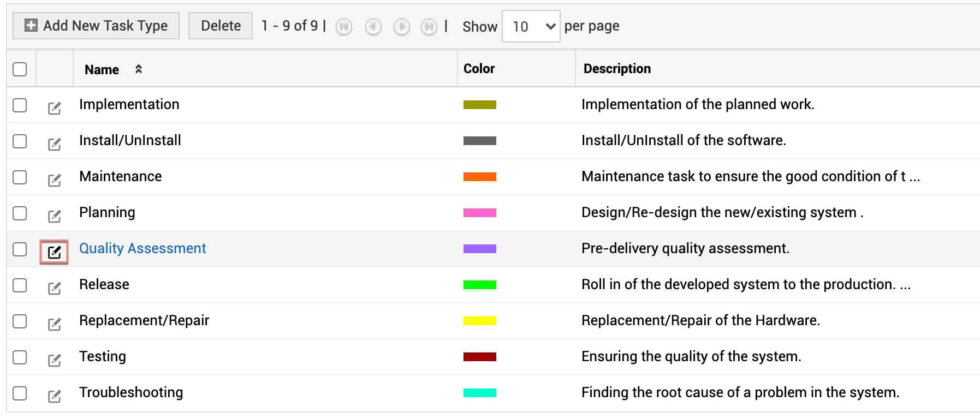Go to the first page icon
The width and height of the screenshot is (980, 419).
(x=344, y=27)
